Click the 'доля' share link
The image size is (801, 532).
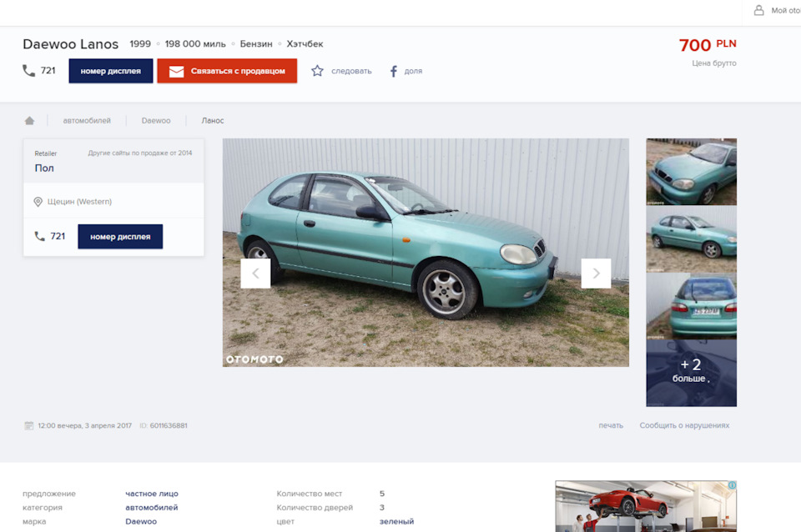coord(413,71)
